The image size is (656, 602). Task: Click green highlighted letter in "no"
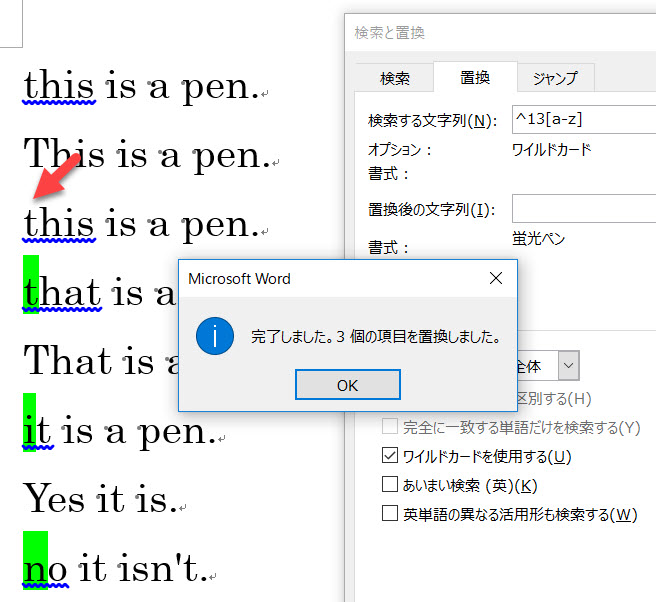click(33, 567)
